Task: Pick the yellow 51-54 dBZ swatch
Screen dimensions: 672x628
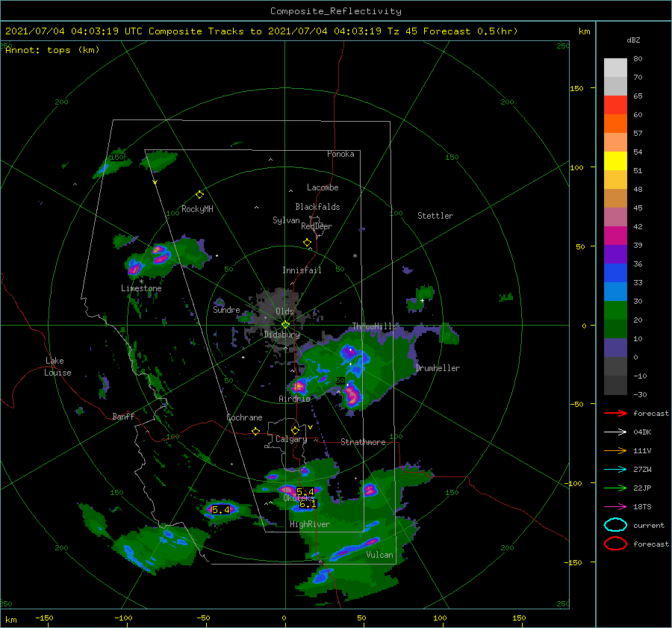Action: point(615,161)
